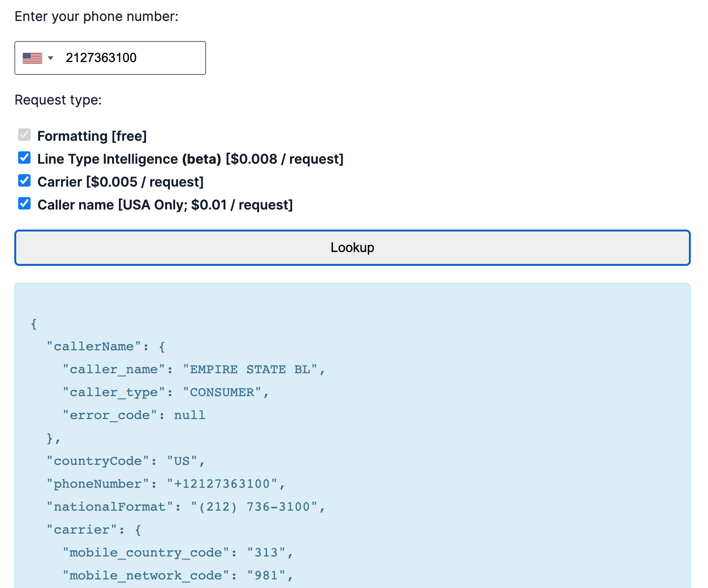Toggle the Formatting [free] checkbox

tap(24, 135)
